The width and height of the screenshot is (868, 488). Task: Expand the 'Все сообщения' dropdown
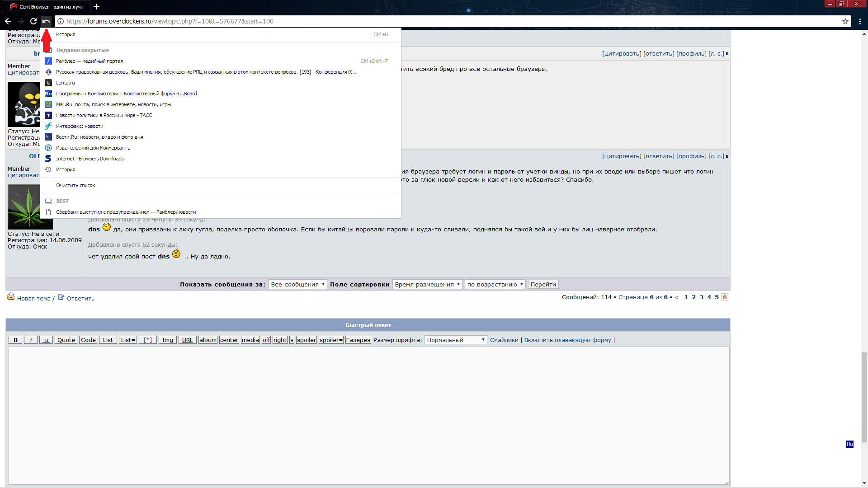pyautogui.click(x=297, y=284)
